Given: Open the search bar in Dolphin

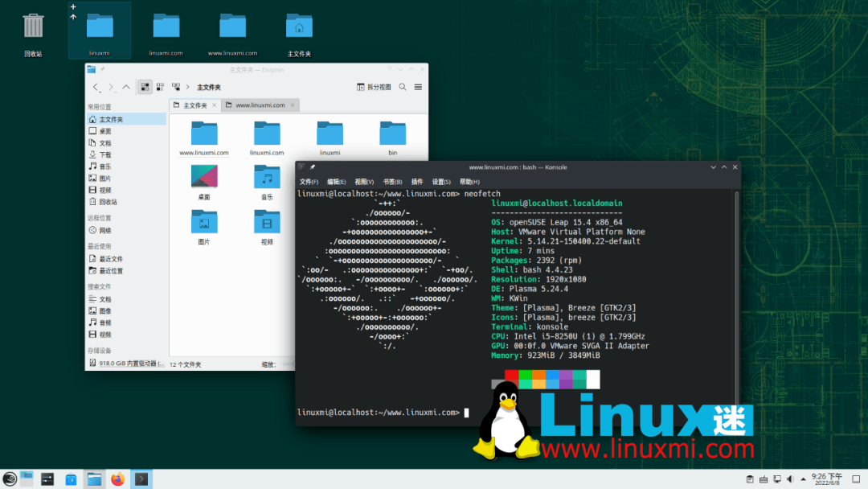Looking at the screenshot, I should tap(402, 87).
